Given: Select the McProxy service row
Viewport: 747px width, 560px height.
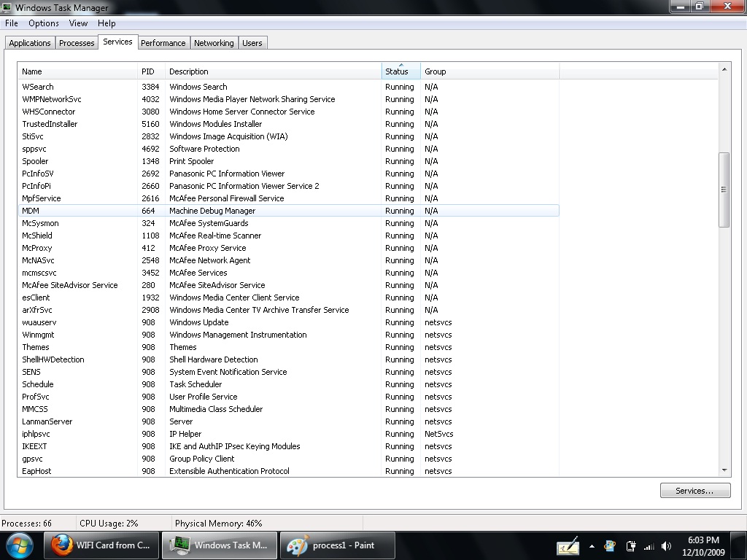Looking at the screenshot, I should [x=288, y=248].
